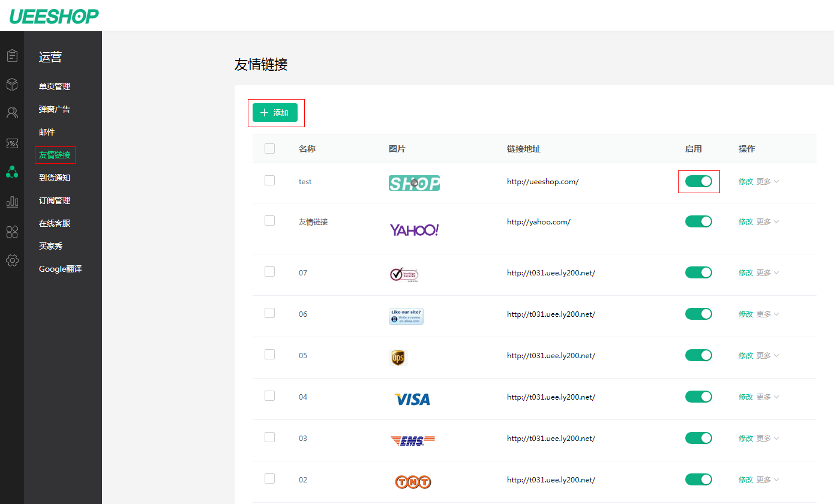Switch off the toggle in row 03
This screenshot has height=504, width=834.
pyautogui.click(x=698, y=438)
